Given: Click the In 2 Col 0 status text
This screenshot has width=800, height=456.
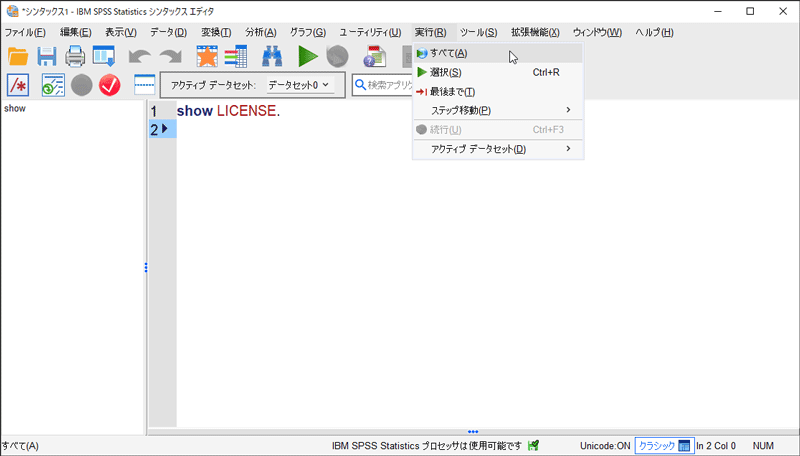Looking at the screenshot, I should tap(716, 446).
